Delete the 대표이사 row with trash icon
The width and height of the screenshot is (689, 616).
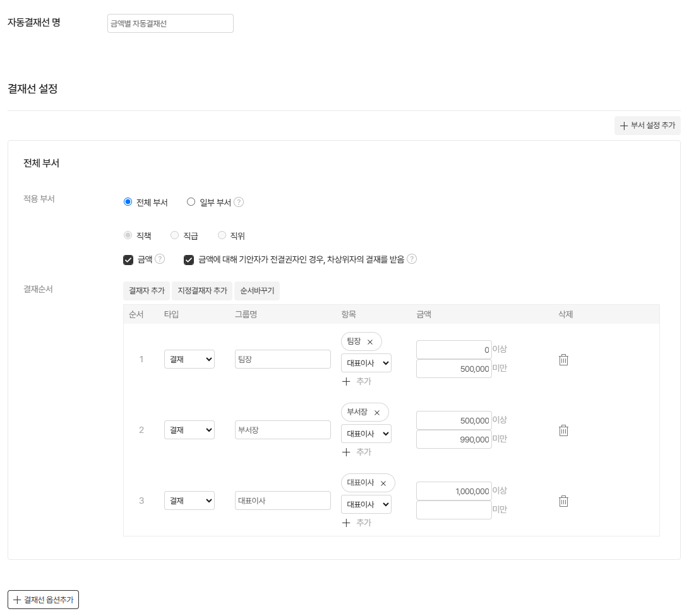pos(564,501)
